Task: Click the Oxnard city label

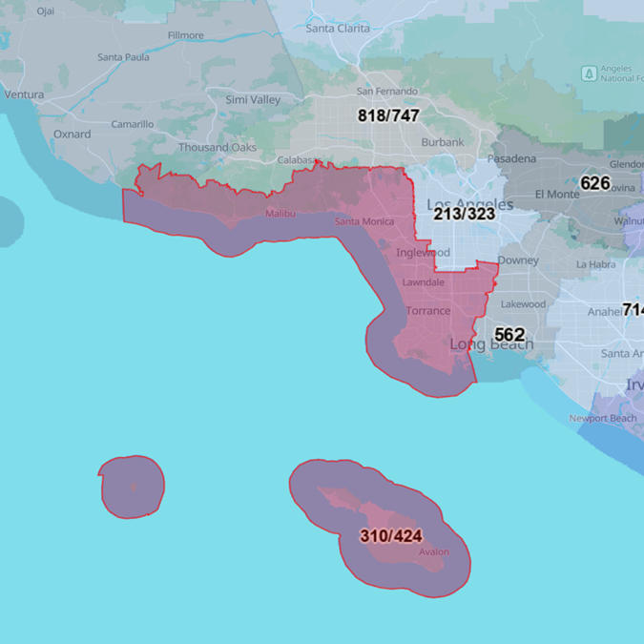Action: [x=72, y=135]
